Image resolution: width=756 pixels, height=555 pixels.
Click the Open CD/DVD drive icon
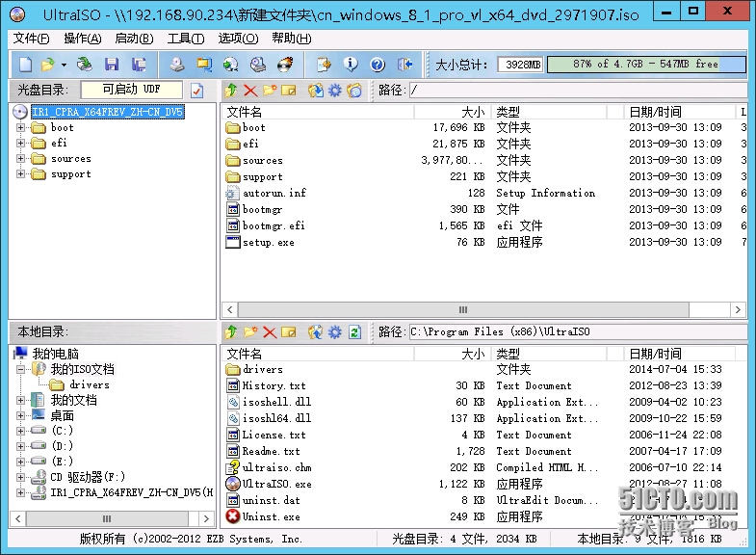point(85,65)
